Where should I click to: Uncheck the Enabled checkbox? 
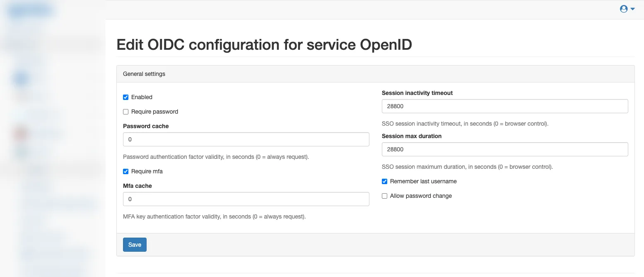click(x=126, y=97)
